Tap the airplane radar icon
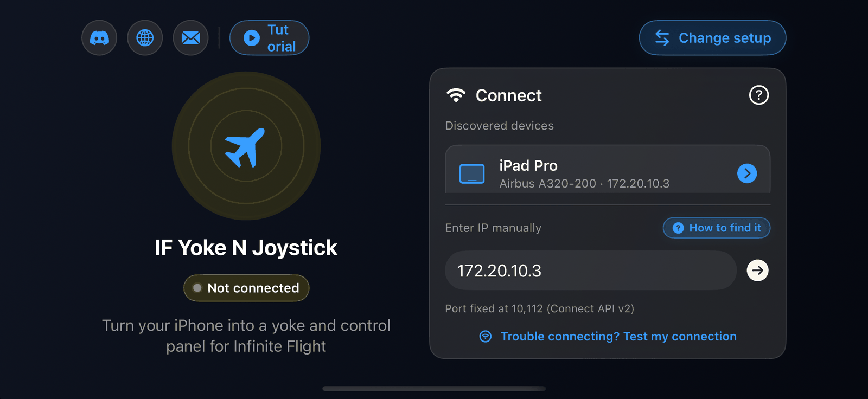The height and width of the screenshot is (399, 868). (x=246, y=146)
